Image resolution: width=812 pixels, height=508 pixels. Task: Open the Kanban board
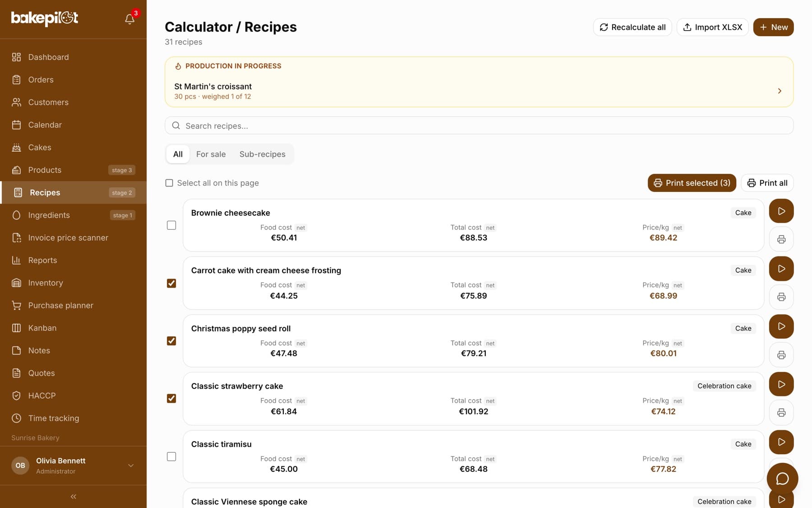click(x=73, y=328)
